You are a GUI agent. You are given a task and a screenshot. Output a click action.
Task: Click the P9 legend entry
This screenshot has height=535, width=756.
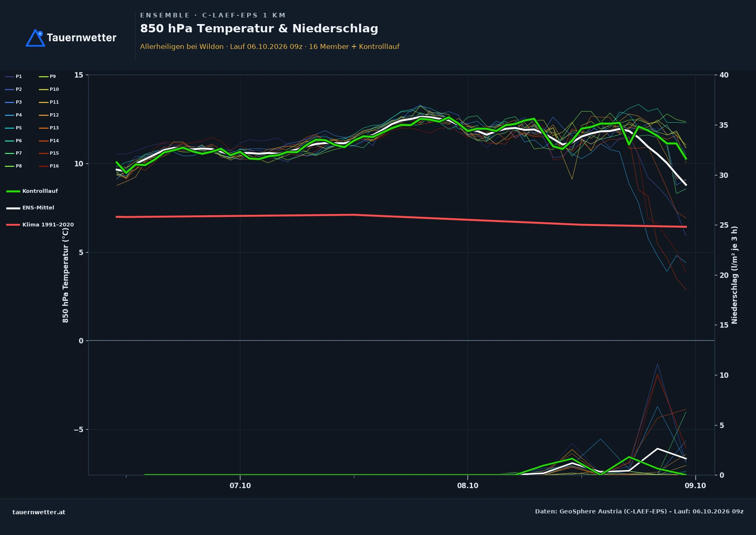[47, 76]
